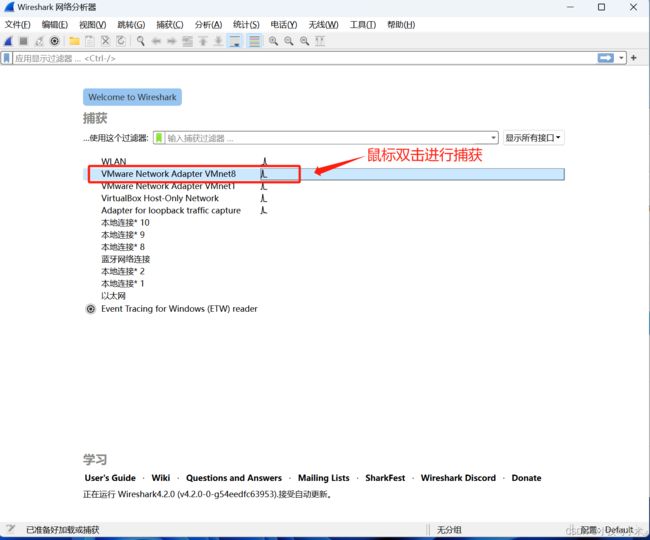
Task: Open the 统计(S) menu
Action: (x=246, y=25)
